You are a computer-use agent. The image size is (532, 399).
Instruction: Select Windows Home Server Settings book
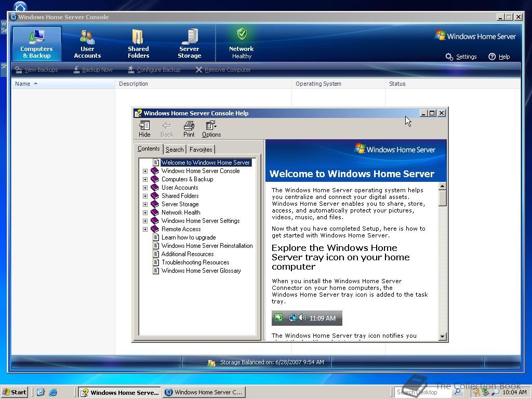(x=200, y=221)
